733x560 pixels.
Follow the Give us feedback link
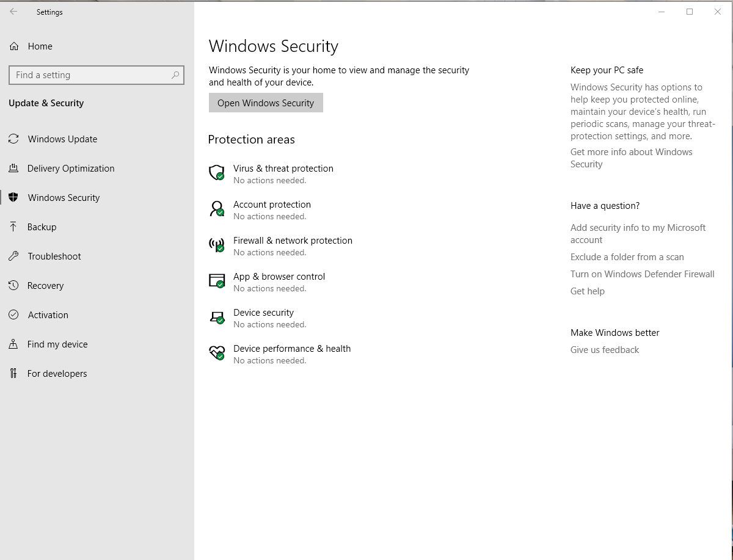click(x=604, y=350)
